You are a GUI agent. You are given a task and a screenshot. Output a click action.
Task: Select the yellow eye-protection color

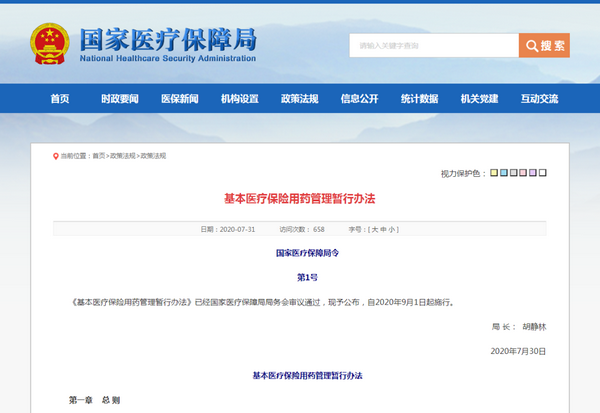pos(493,173)
